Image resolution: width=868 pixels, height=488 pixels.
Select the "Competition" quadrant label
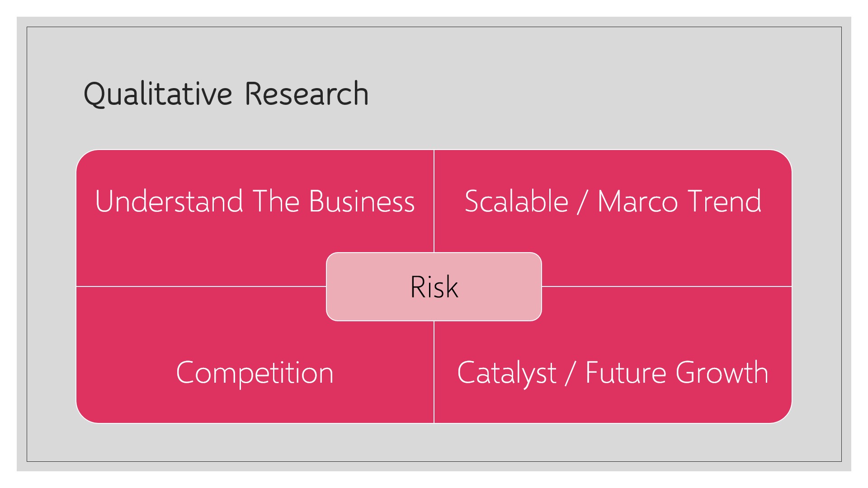click(x=255, y=373)
